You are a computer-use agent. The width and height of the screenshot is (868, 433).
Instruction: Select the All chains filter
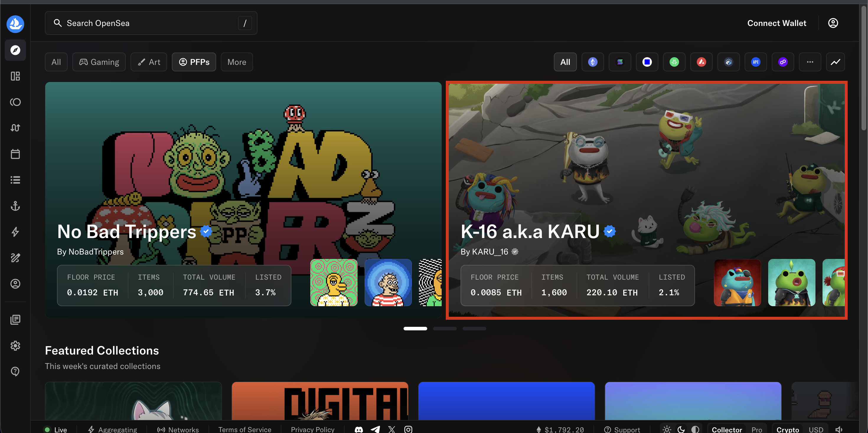[565, 62]
